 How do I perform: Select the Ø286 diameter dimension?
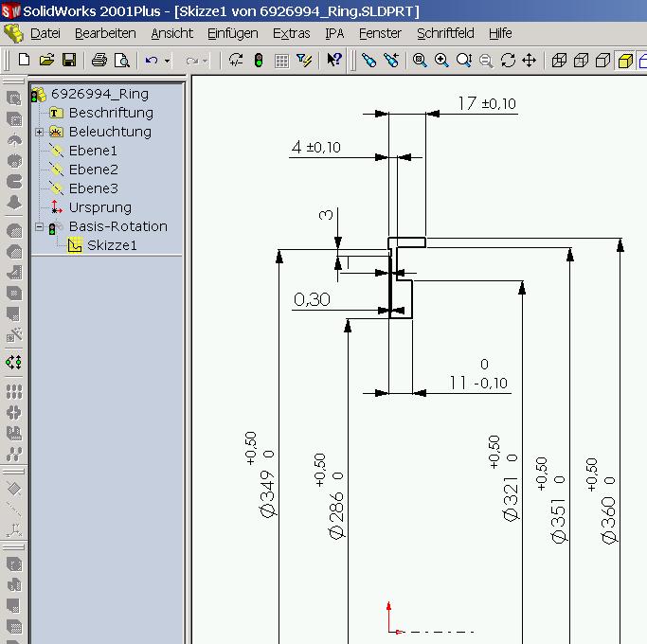click(x=330, y=496)
